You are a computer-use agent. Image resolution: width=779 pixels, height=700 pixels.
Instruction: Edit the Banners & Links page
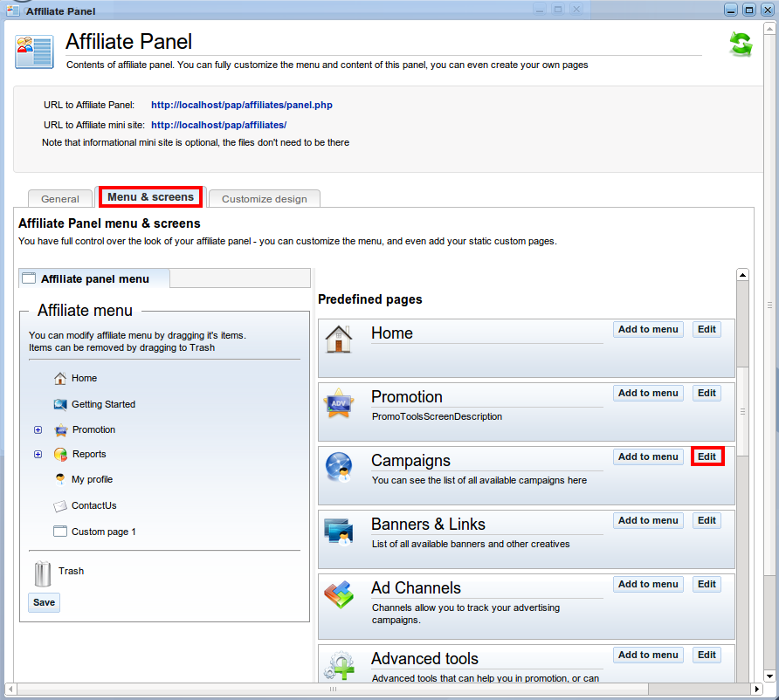click(x=707, y=520)
